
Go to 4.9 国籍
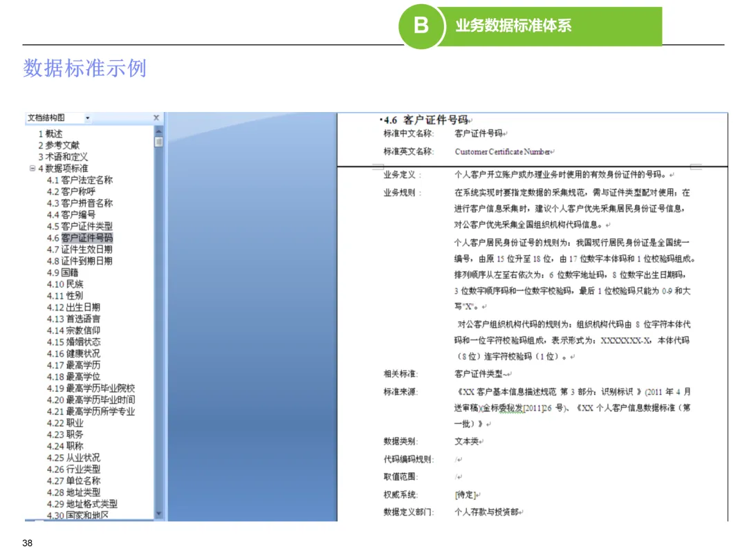click(63, 272)
